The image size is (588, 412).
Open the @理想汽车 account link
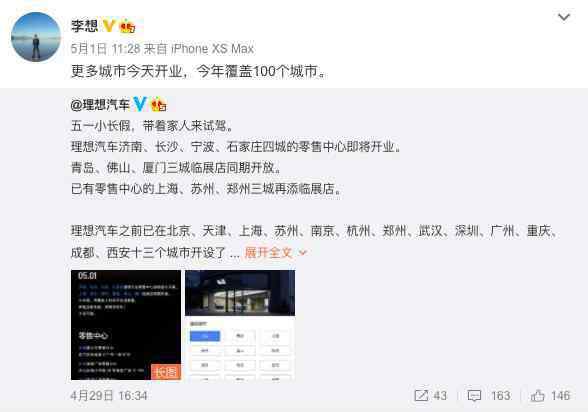[100, 104]
